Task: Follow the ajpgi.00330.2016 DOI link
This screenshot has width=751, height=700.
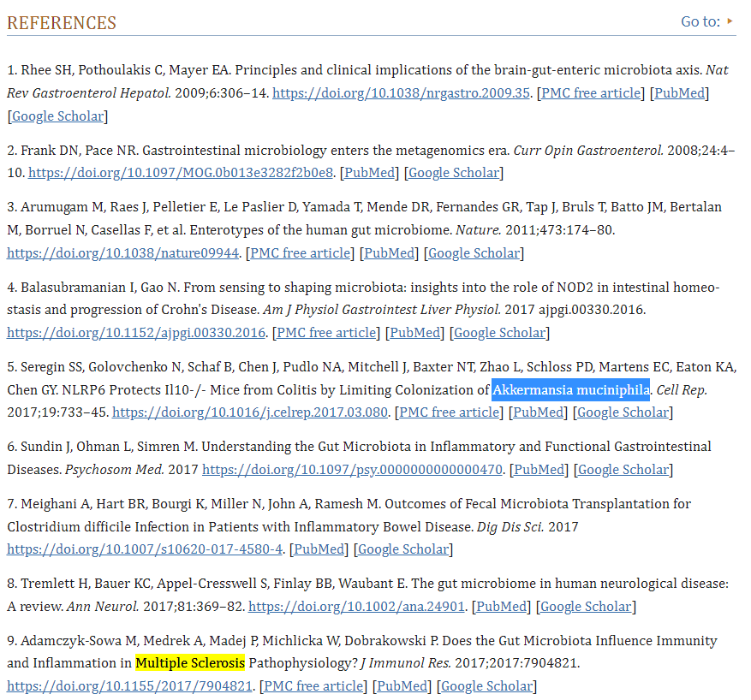Action: 136,333
